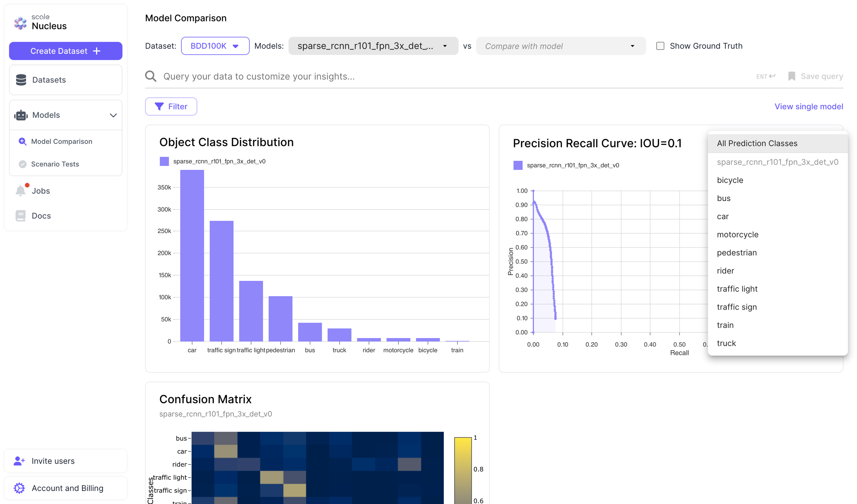Click the Precision Recall Curve legend swatch
Image resolution: width=857 pixels, height=504 pixels.
pos(518,165)
